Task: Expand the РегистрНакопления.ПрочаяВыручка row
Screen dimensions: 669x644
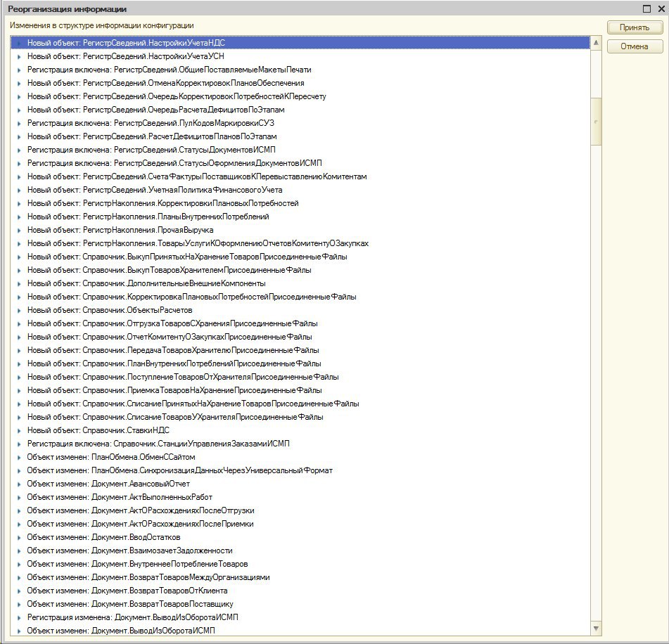Action: [19, 231]
